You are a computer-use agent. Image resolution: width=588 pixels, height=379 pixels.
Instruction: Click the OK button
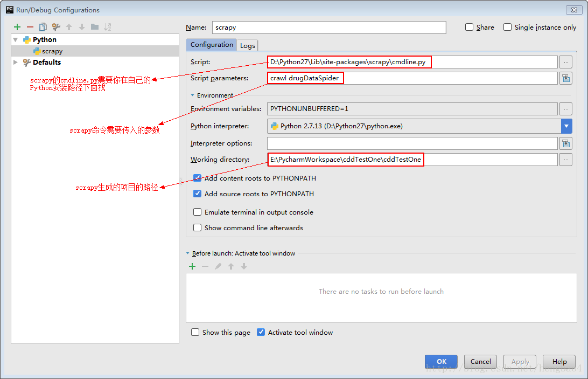click(442, 361)
